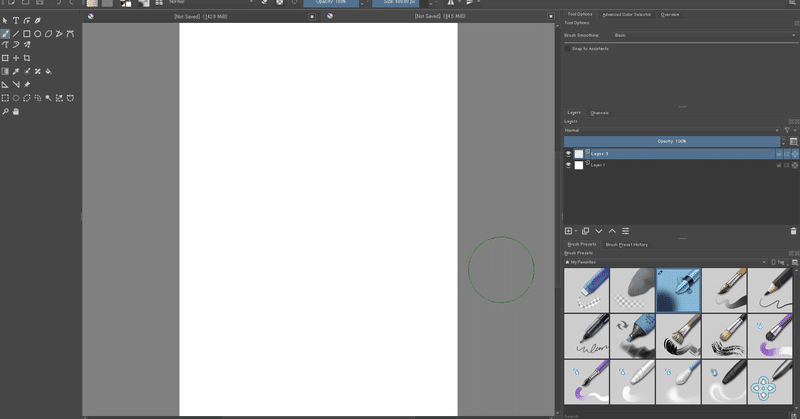
Task: Select the Dynamic Brush tool
Action: (x=16, y=45)
